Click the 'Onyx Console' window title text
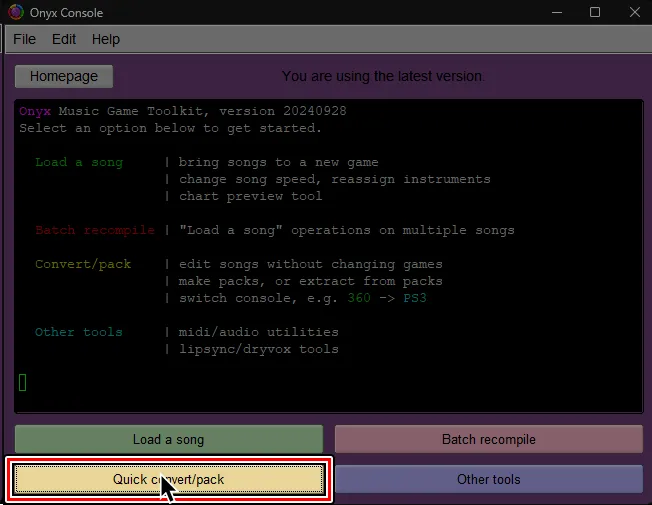 coord(67,12)
